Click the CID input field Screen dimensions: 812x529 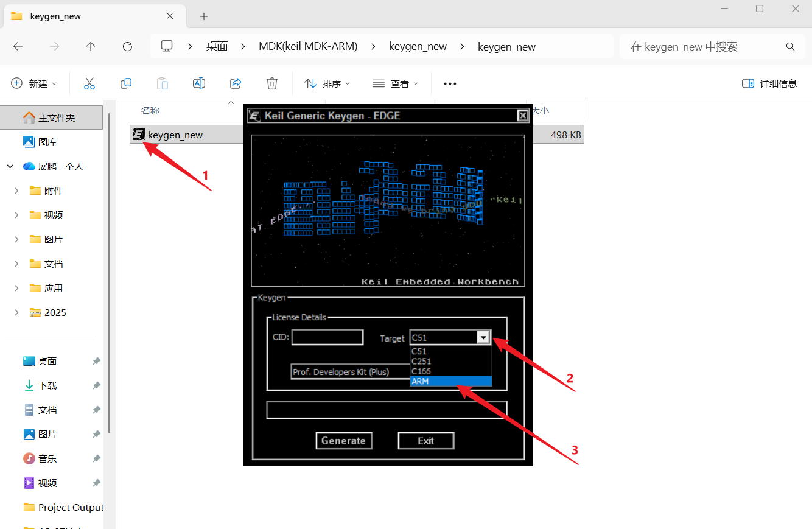(327, 337)
